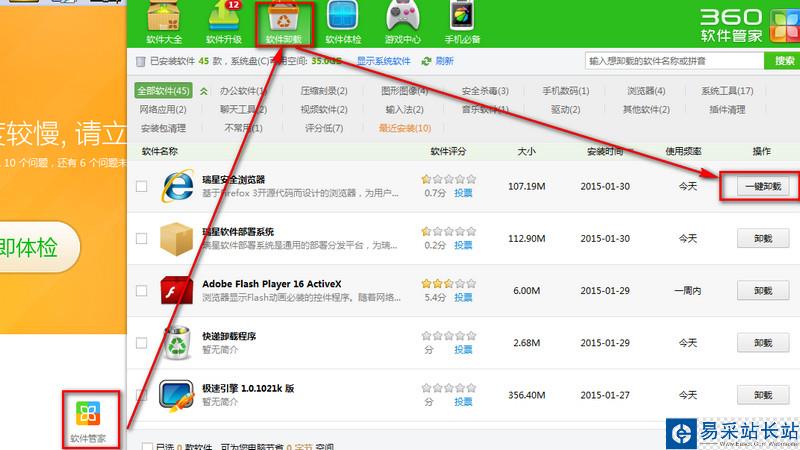Filter by 其他软件(2) category
The width and height of the screenshot is (800, 450).
click(646, 110)
